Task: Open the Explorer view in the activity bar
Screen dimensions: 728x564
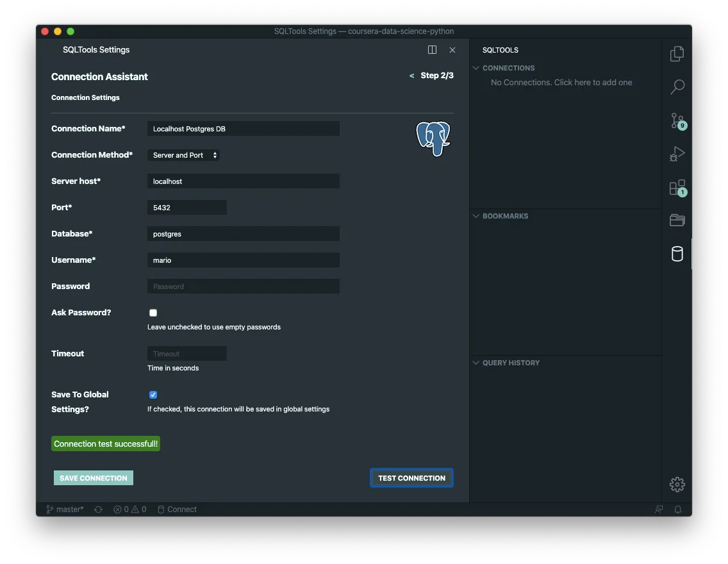Action: pos(677,53)
